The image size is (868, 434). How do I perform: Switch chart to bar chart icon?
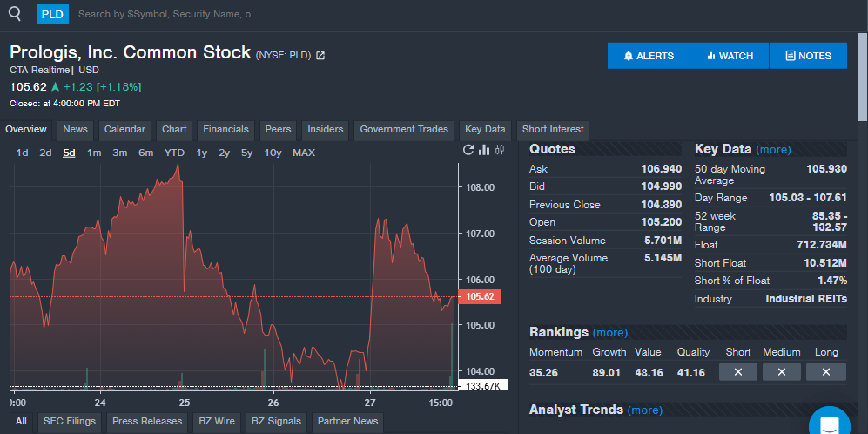tap(484, 150)
